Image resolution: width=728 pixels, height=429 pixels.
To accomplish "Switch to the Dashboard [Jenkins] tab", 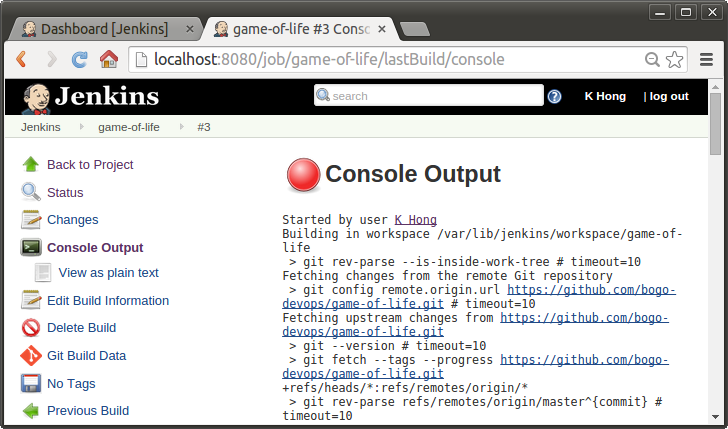I will 104,29.
